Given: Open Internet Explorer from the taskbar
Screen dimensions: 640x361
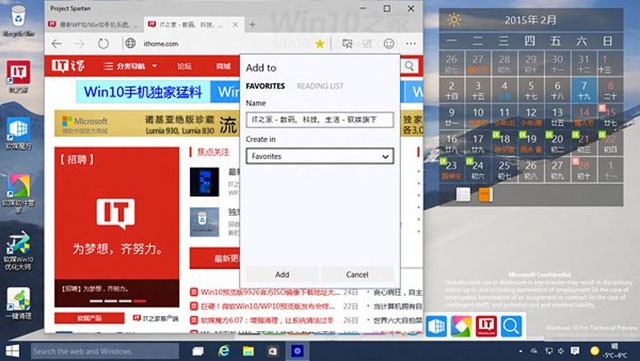Looking at the screenshot, I should tap(223, 351).
